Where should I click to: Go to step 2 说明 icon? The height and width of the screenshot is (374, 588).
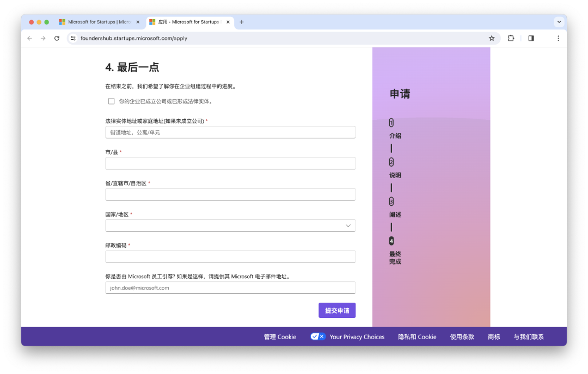[x=391, y=162]
